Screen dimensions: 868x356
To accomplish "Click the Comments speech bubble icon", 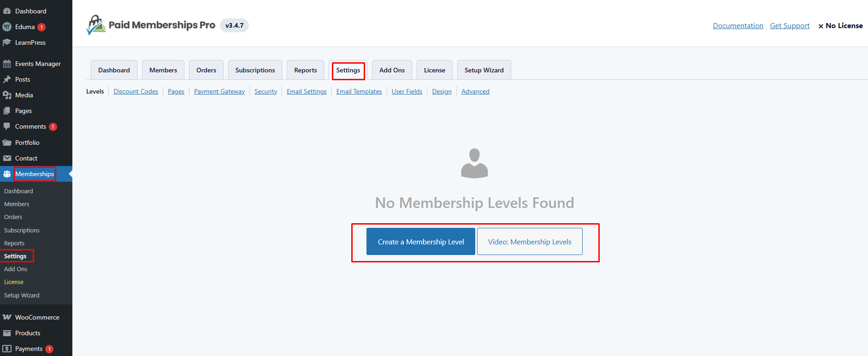I will (x=7, y=126).
